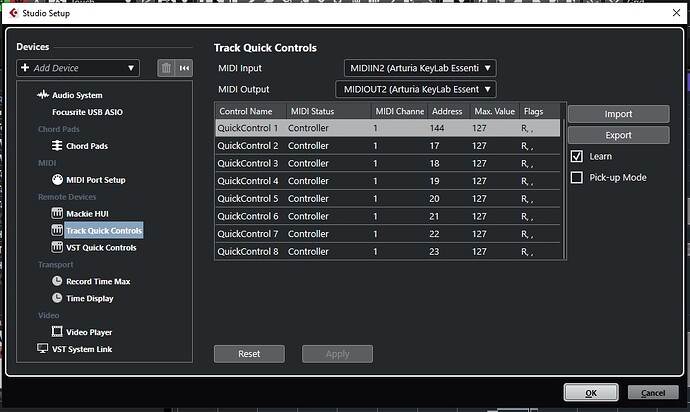Click Controller status in QuickControl 3 row

coord(308,163)
